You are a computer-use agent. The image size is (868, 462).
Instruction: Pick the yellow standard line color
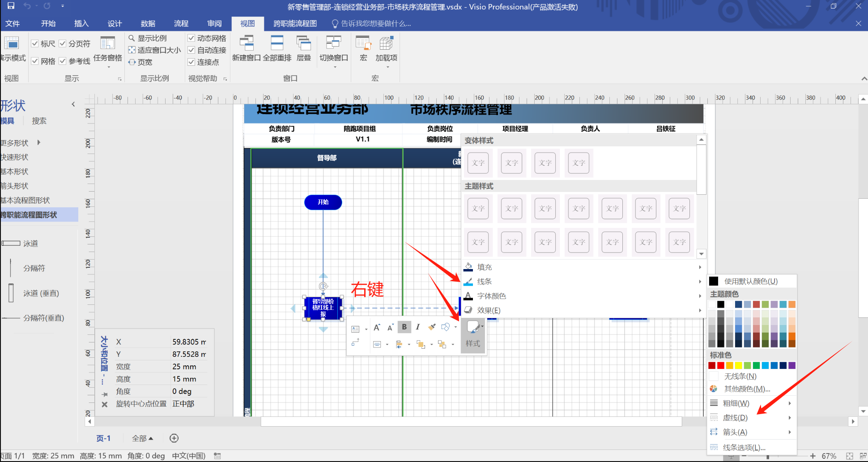pos(738,365)
